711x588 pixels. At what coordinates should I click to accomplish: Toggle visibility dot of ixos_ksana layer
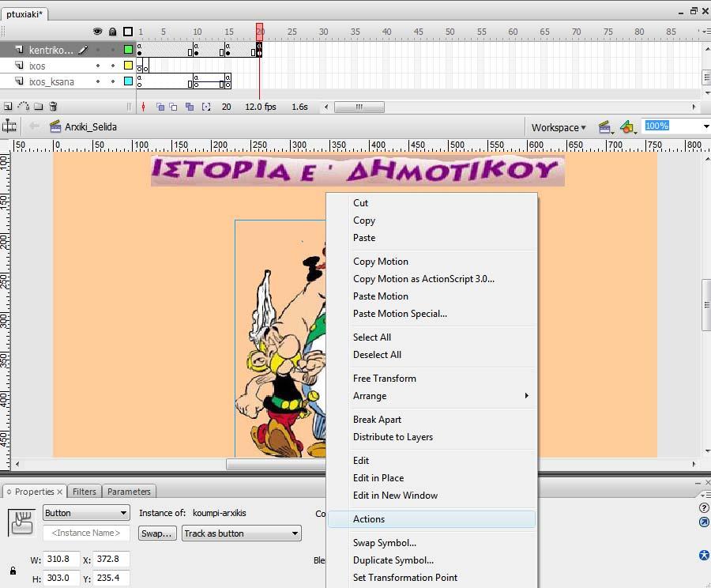pos(98,81)
